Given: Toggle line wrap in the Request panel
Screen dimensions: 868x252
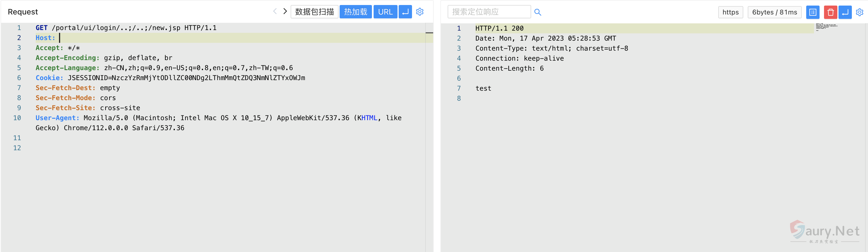Looking at the screenshot, I should 405,12.
